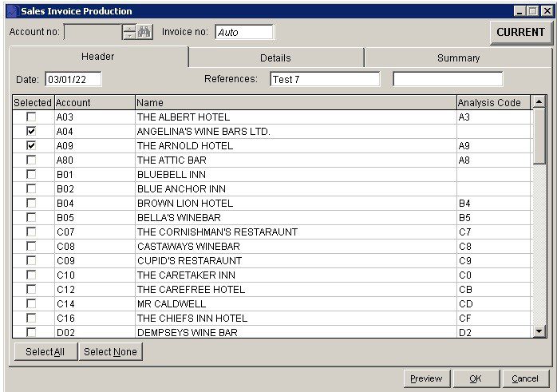The image size is (557, 392).
Task: Tick checkbox for B04 Brown Lion Hotel
Action: coord(31,203)
